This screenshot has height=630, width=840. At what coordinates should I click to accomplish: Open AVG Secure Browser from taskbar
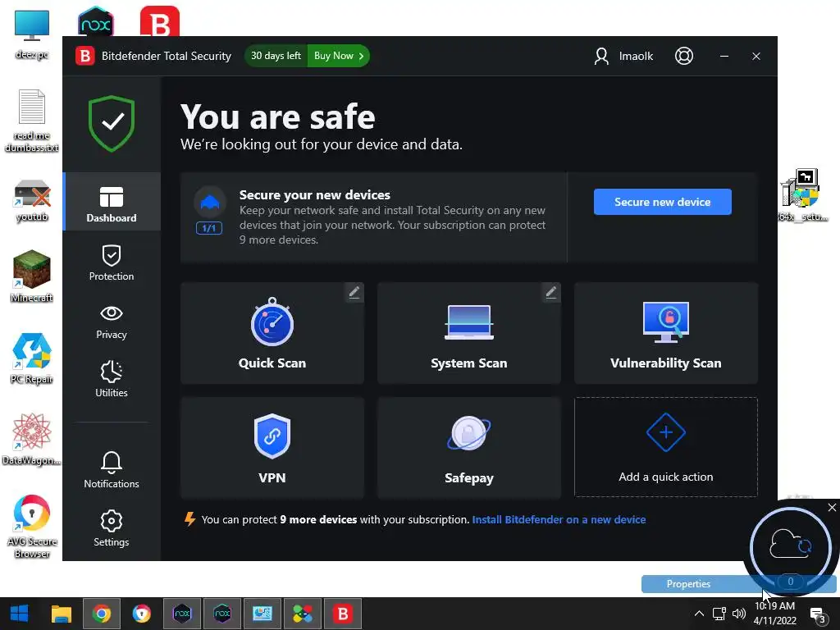click(x=141, y=614)
